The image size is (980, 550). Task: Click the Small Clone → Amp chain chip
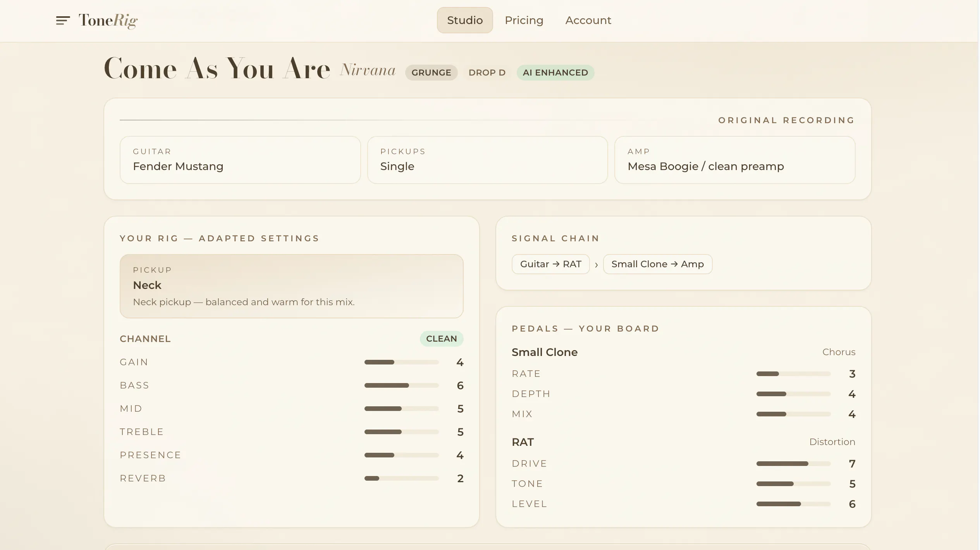point(657,264)
